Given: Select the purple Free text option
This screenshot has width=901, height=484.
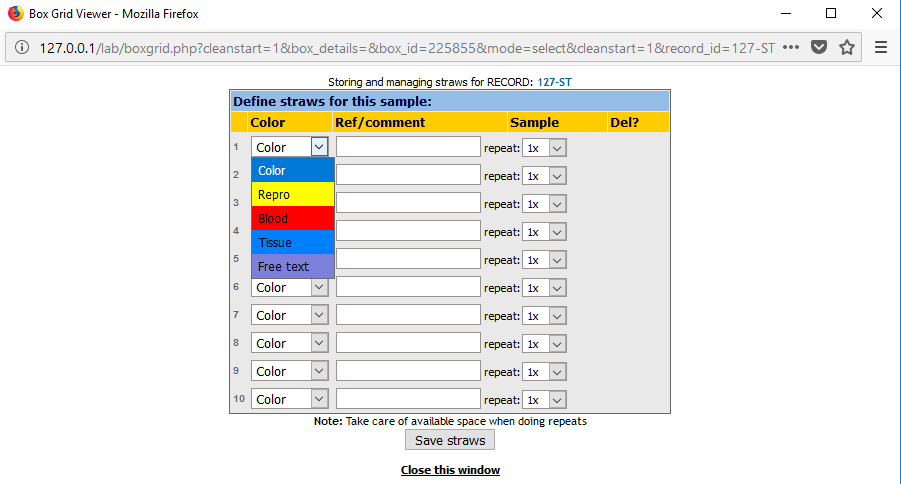Looking at the screenshot, I should point(293,267).
